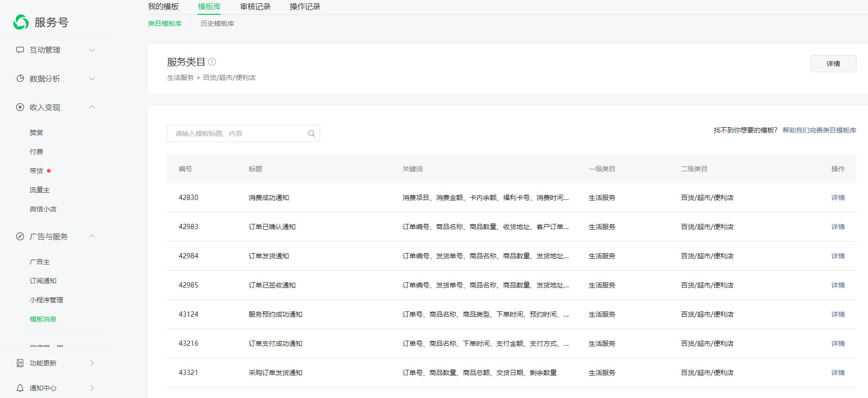
Task: Collapse the 广告与服务 section chevron
Action: (x=92, y=236)
